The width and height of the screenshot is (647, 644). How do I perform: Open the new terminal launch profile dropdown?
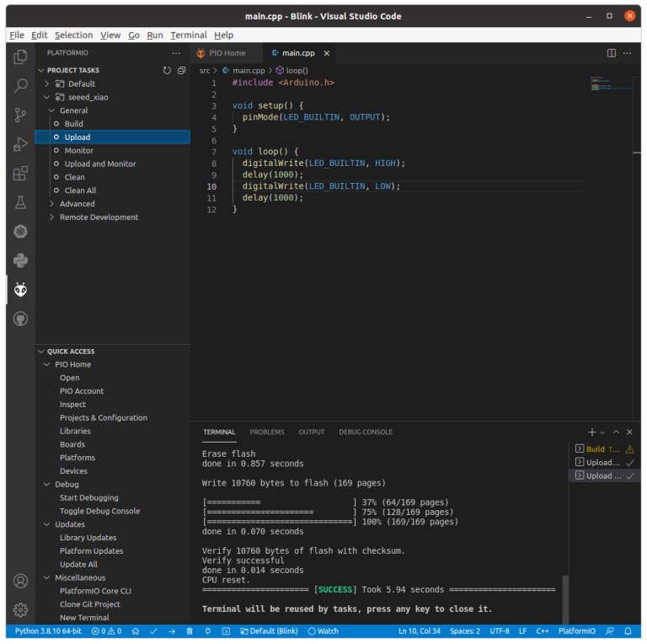click(602, 432)
